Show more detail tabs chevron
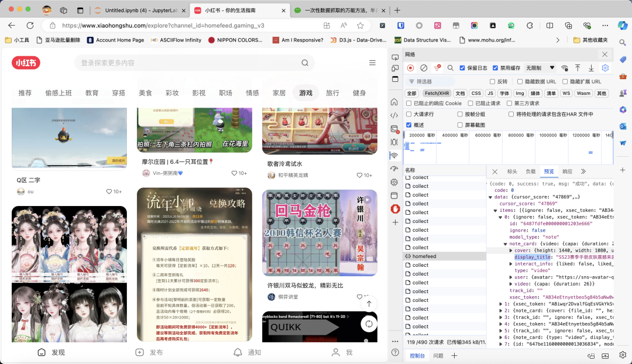 click(583, 171)
